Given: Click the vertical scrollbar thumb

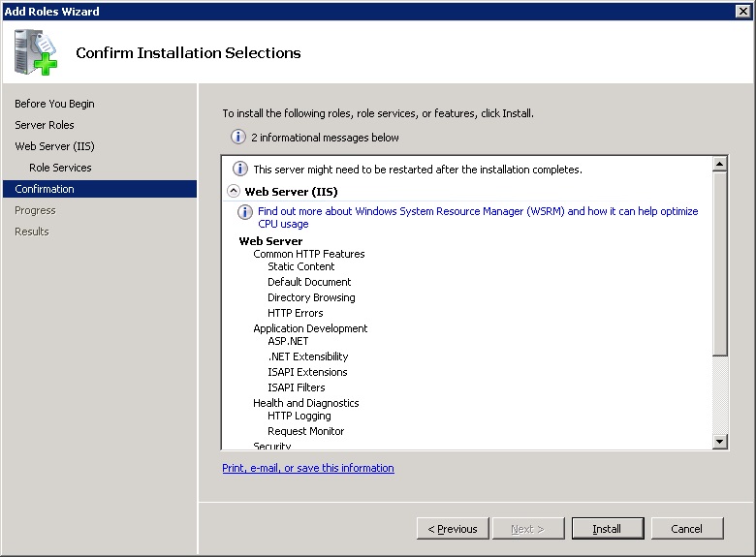Looking at the screenshot, I should 719,263.
